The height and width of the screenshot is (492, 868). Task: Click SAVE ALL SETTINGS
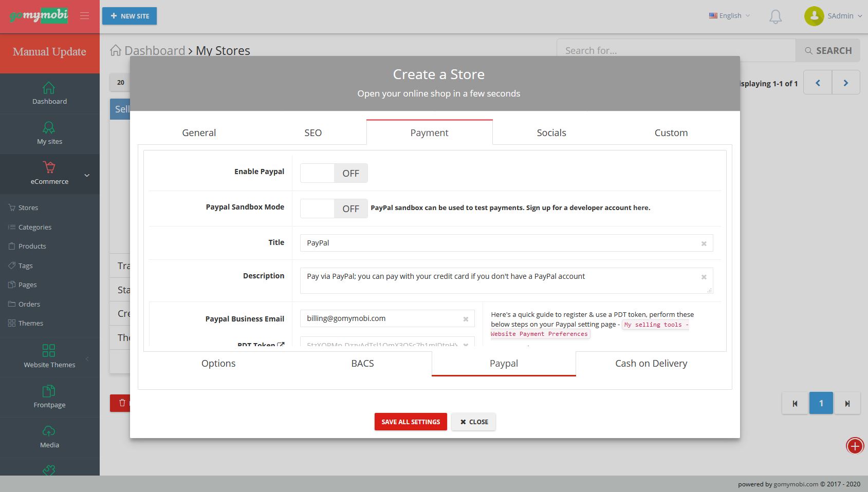[411, 422]
